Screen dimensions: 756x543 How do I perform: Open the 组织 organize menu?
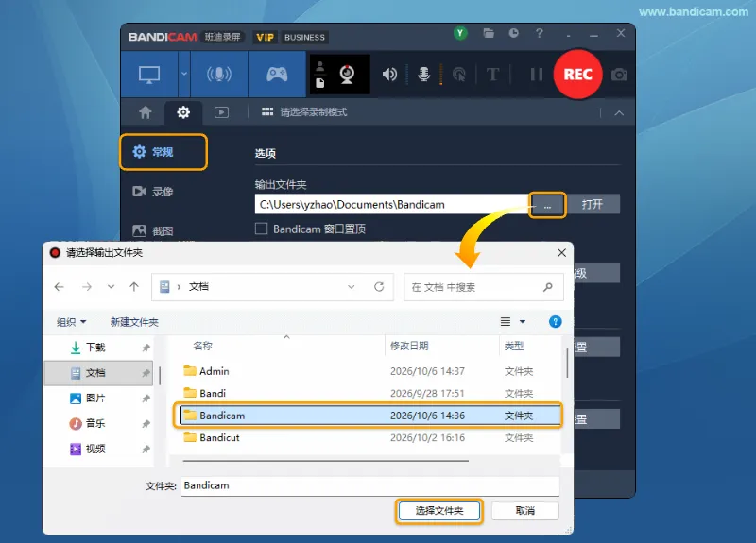(72, 322)
